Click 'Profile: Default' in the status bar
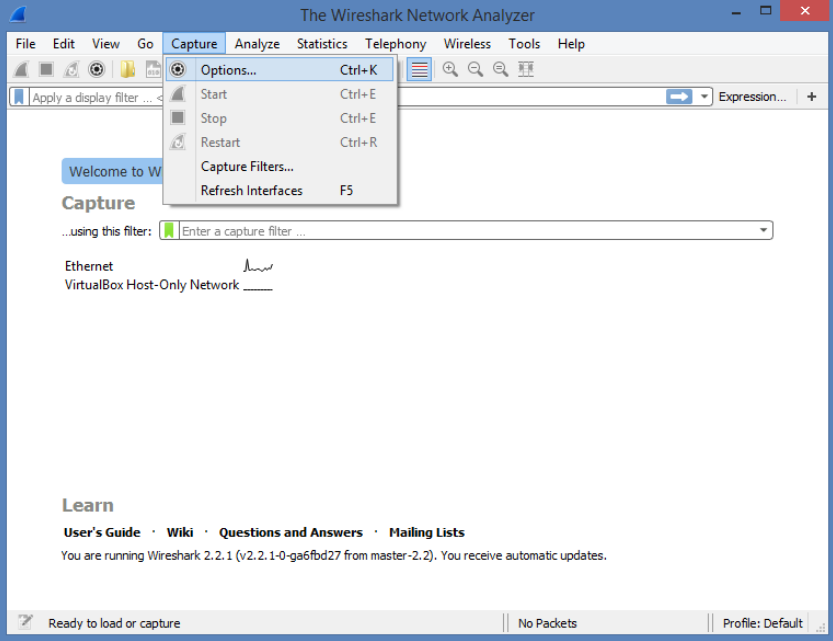 [x=762, y=623]
